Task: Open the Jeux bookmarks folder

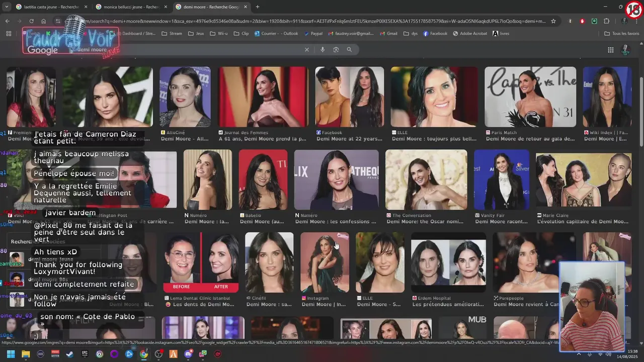Action: click(x=196, y=34)
